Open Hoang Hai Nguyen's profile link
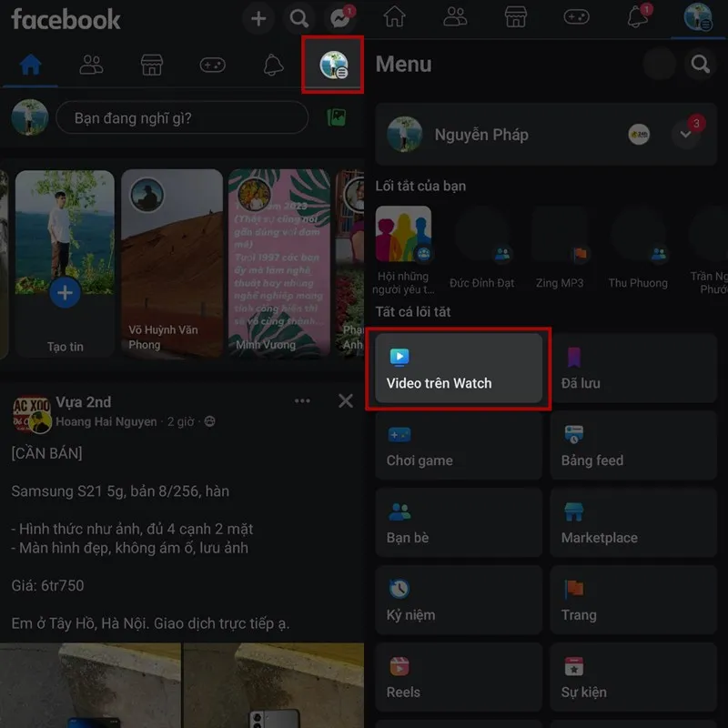The width and height of the screenshot is (728, 728). [109, 421]
